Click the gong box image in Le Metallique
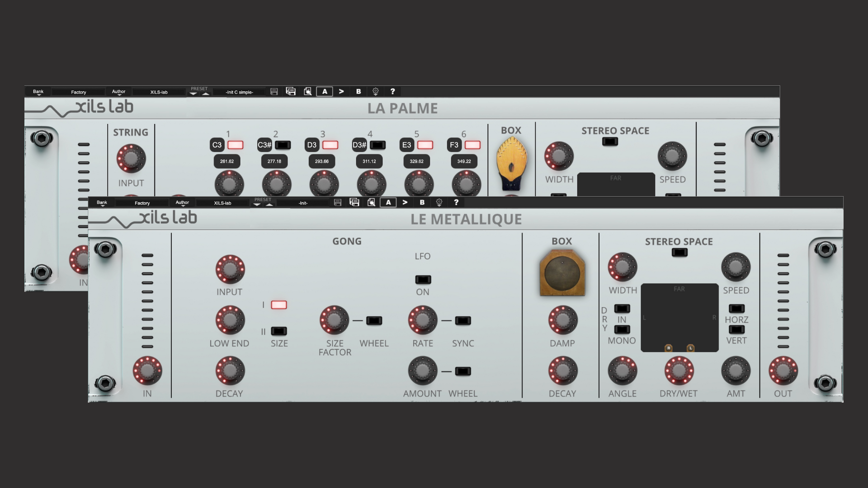 562,273
